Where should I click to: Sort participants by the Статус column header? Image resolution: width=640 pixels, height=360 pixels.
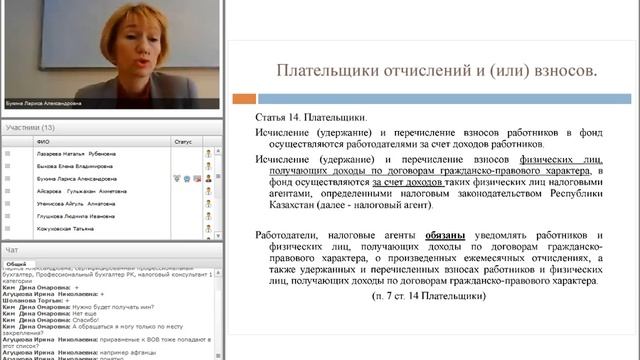[187, 142]
